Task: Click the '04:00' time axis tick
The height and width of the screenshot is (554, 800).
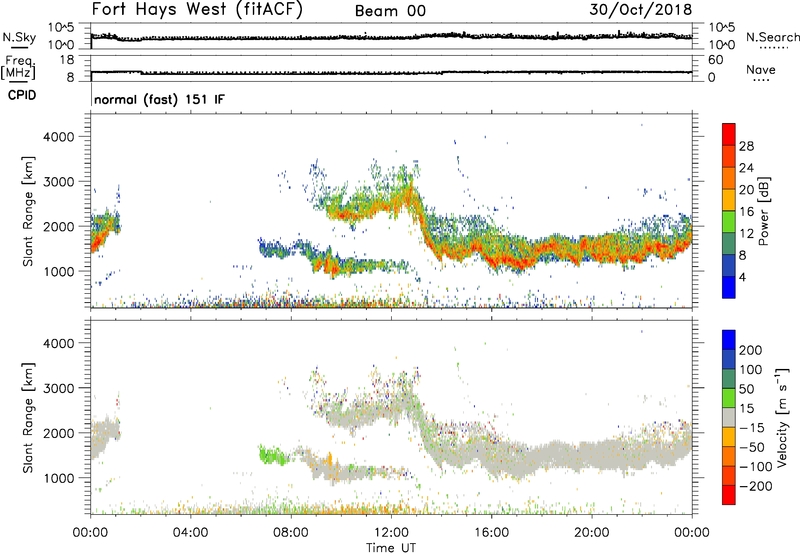Action: point(190,533)
